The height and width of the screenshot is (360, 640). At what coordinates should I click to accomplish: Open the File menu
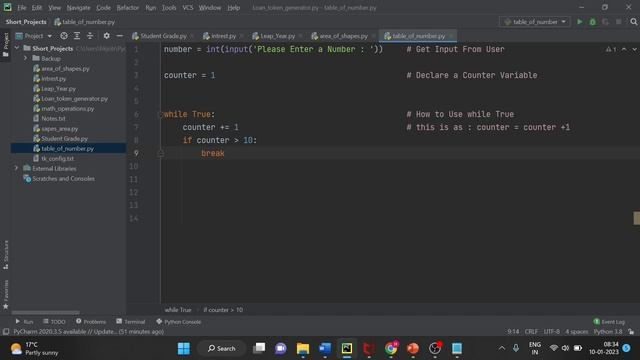click(21, 7)
